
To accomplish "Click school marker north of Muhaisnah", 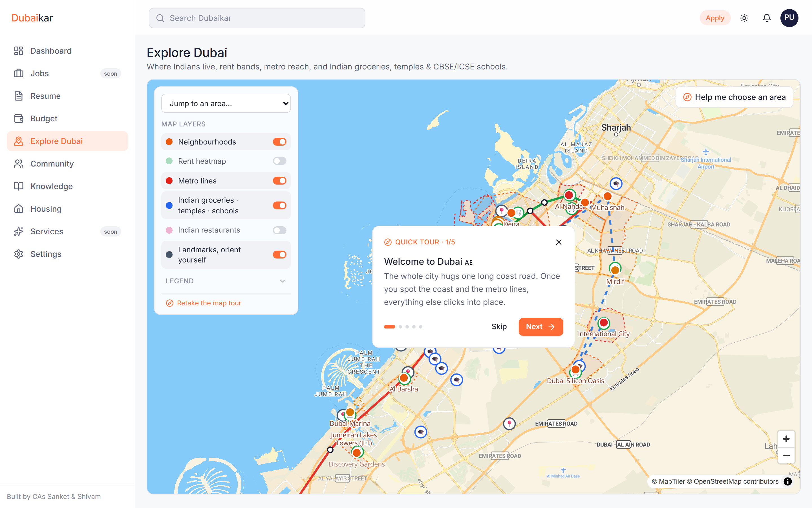I will [x=616, y=183].
